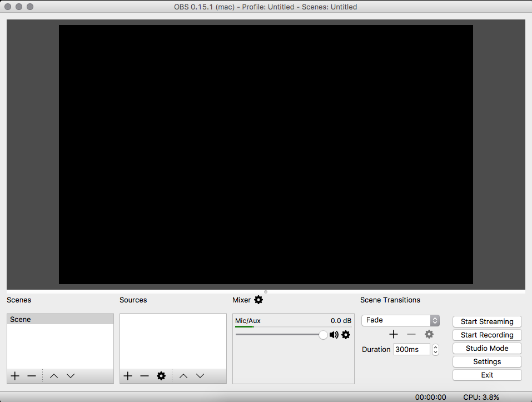Remove source with minus icon
Viewport: 532px width, 402px height.
tap(145, 376)
